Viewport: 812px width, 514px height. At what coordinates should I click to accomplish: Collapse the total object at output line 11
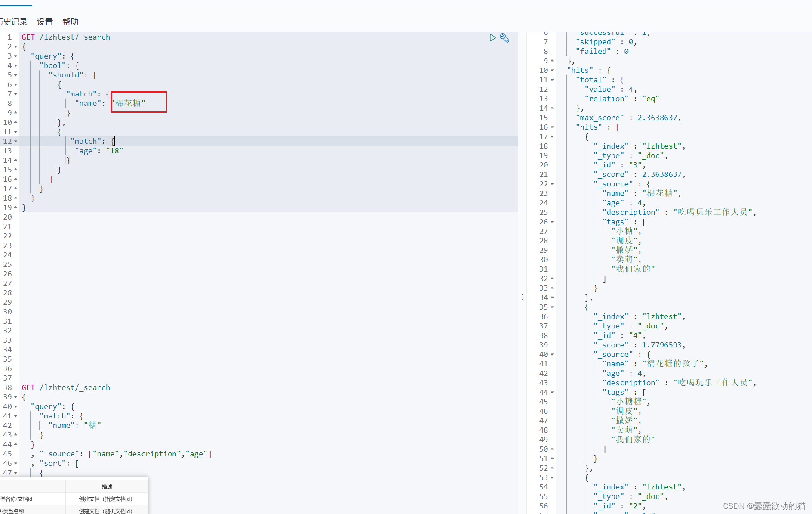pos(552,80)
